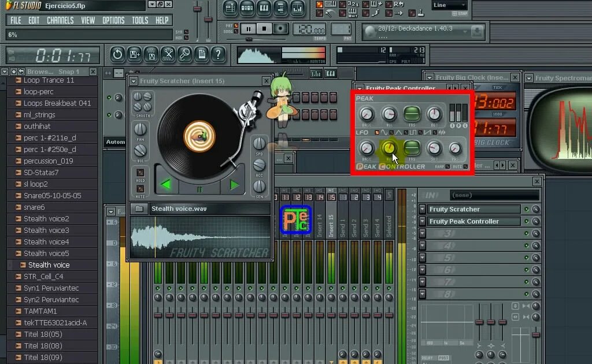This screenshot has width=592, height=364.
Task: Select Insert 15 mixer track
Action: tap(331, 226)
